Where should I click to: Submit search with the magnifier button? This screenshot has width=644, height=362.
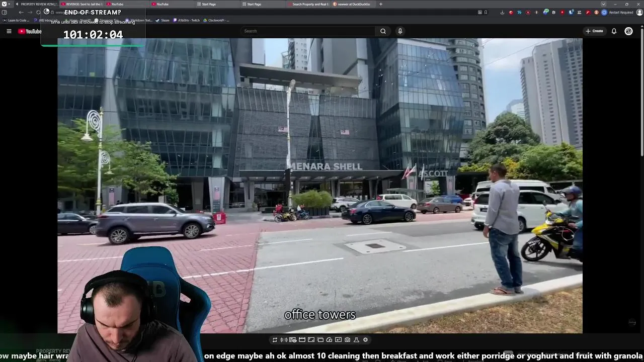pos(383,31)
